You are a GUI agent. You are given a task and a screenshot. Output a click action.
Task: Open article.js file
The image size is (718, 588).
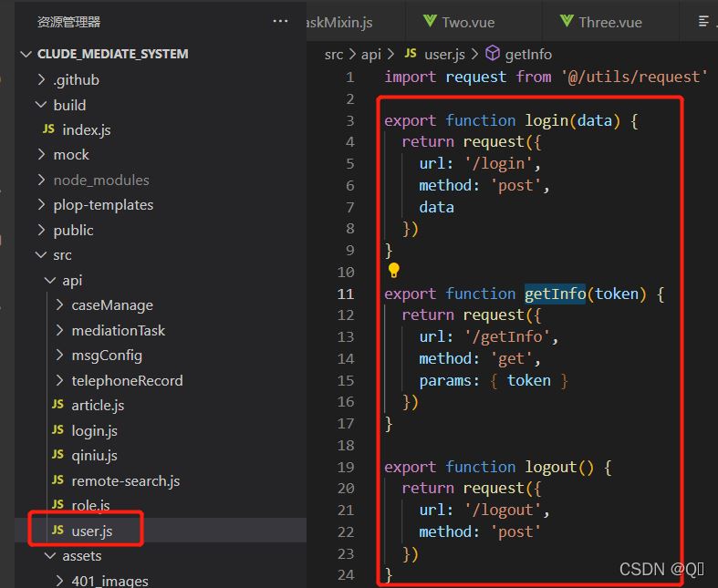[x=98, y=406]
